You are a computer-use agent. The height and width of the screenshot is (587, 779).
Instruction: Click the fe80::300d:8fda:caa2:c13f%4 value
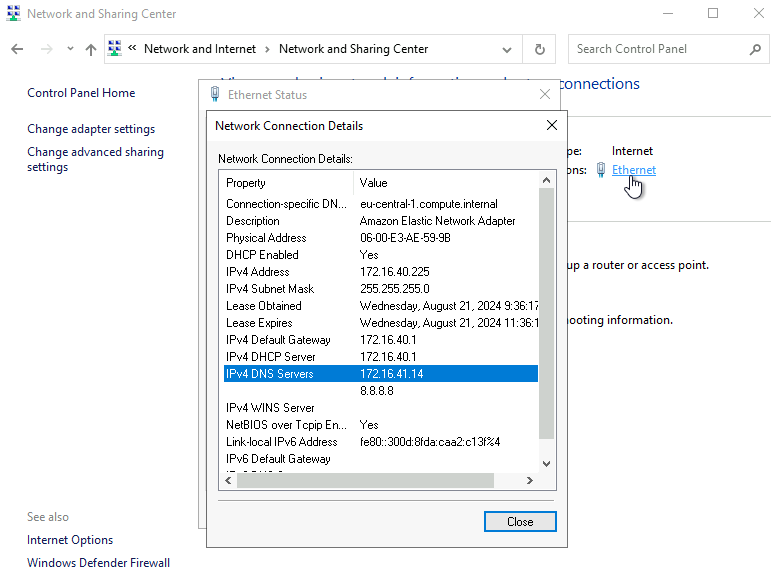pos(430,441)
